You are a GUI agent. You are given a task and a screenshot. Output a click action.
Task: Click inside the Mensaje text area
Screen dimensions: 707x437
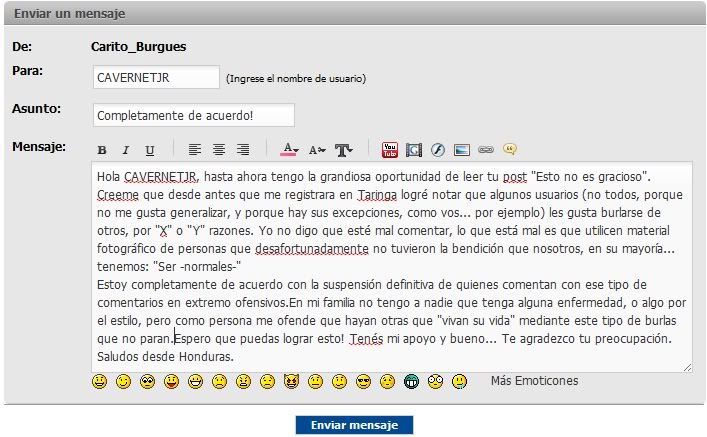(x=391, y=267)
